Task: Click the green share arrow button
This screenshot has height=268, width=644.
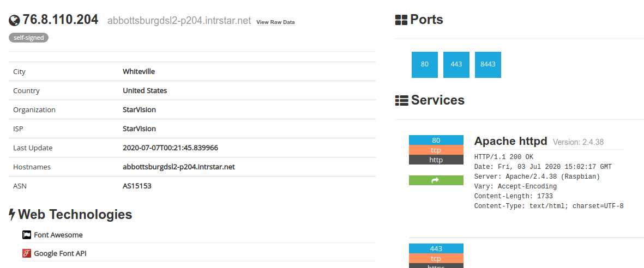Action: coord(436,180)
